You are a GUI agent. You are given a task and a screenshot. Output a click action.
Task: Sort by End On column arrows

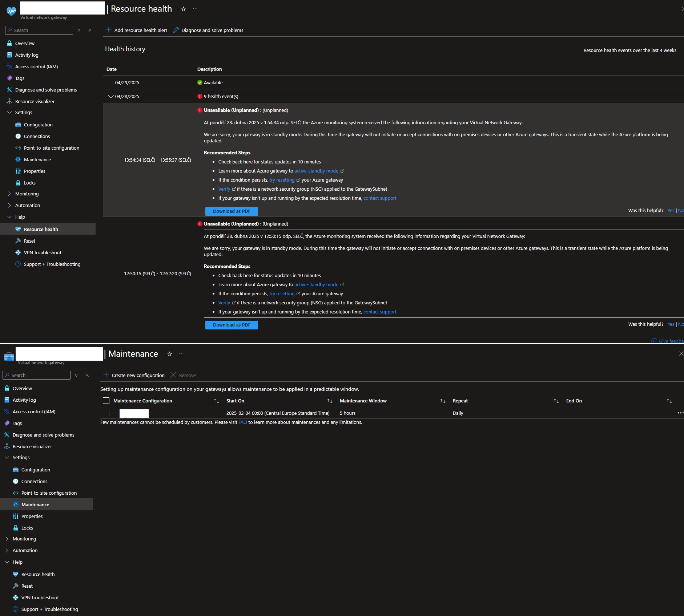click(x=669, y=401)
